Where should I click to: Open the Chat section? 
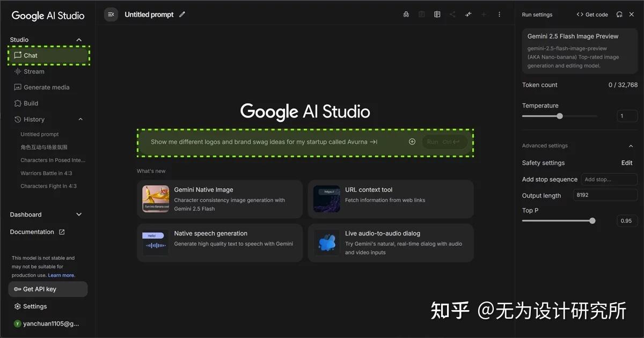pyautogui.click(x=48, y=55)
